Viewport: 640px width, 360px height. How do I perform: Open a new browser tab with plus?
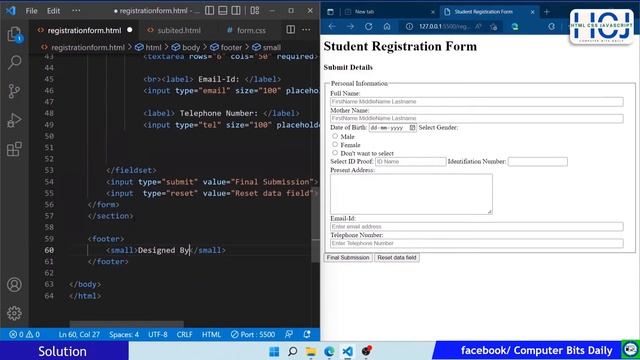(x=547, y=12)
